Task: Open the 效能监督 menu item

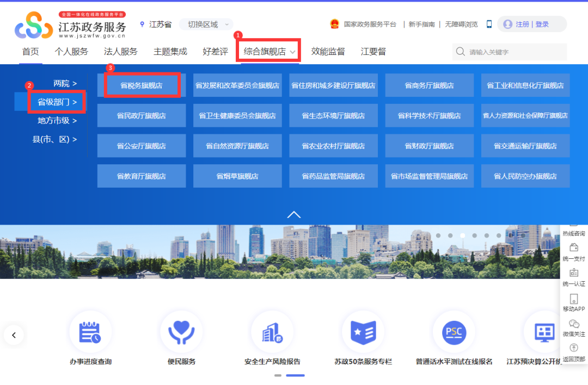Action: 328,51
